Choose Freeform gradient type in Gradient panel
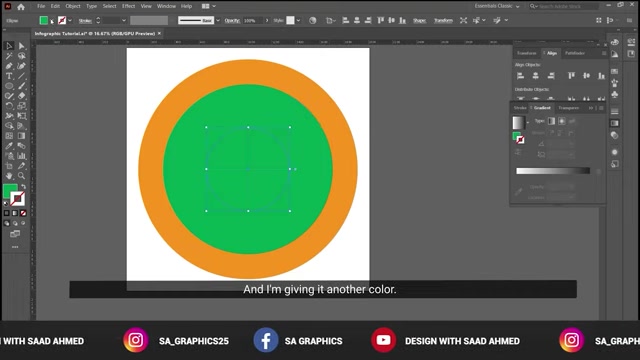Viewport: 640px width, 360px height. pos(572,121)
